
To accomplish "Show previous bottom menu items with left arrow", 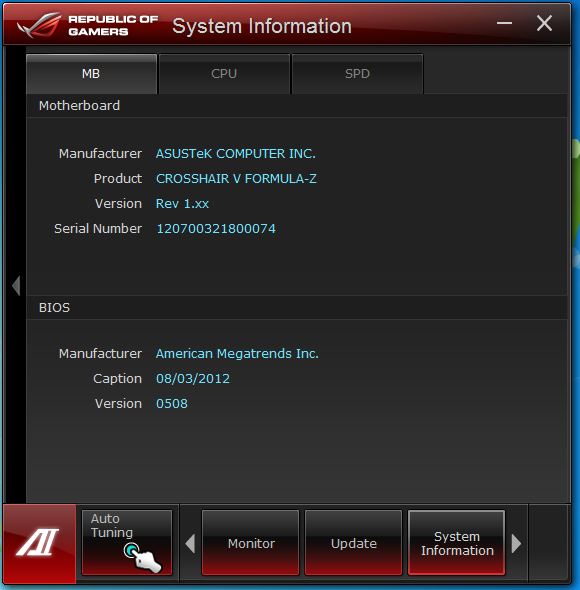I will coord(190,543).
